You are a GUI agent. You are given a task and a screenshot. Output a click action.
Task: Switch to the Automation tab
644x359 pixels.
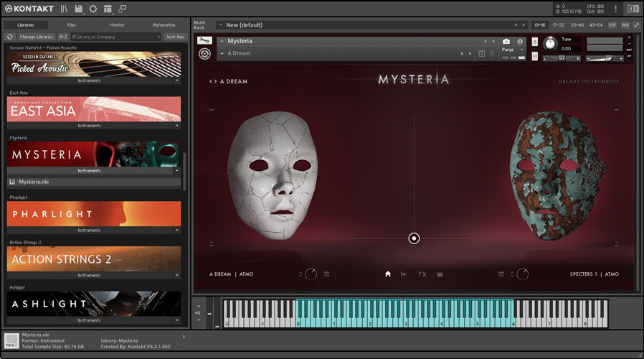(164, 25)
